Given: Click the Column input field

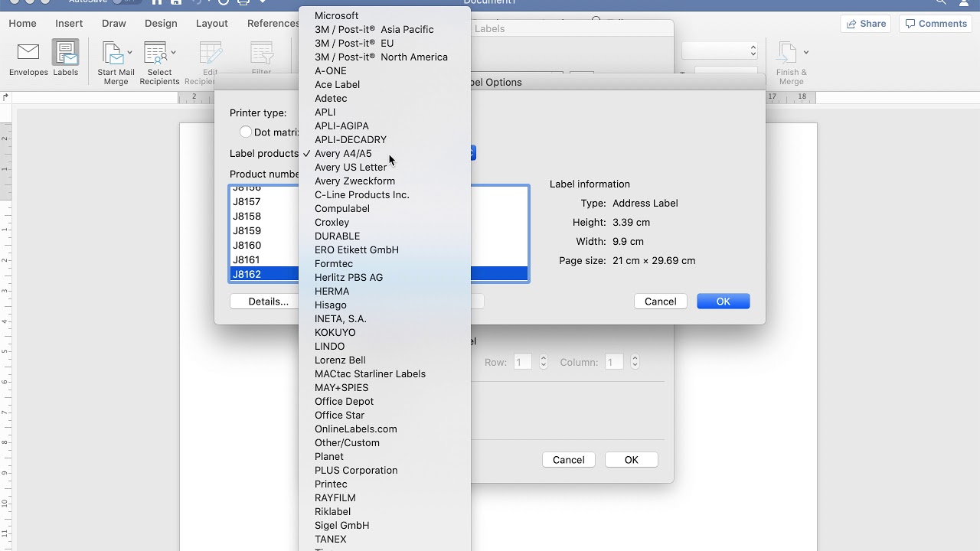Looking at the screenshot, I should (614, 362).
